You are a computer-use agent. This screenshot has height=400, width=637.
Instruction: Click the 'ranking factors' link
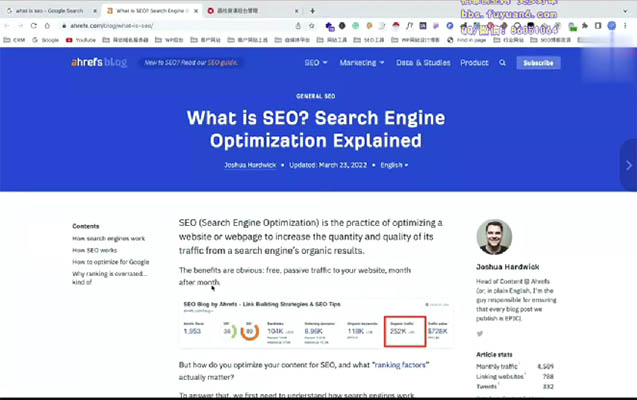(x=400, y=366)
